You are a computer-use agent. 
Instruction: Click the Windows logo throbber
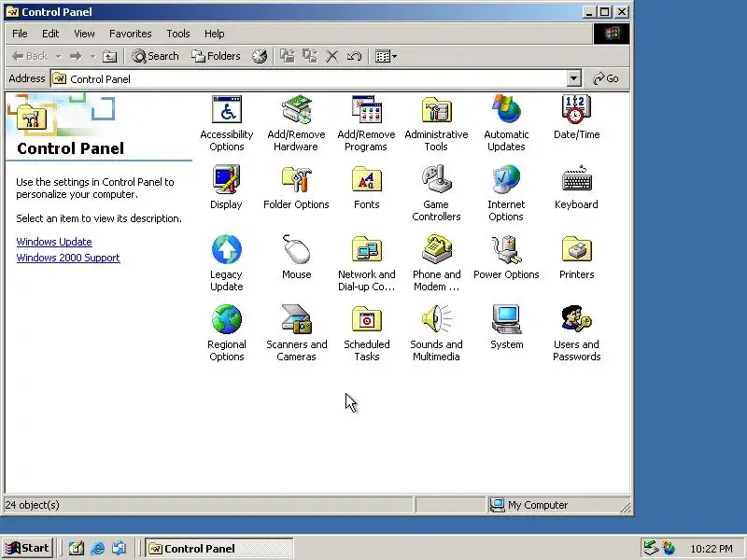pos(612,34)
